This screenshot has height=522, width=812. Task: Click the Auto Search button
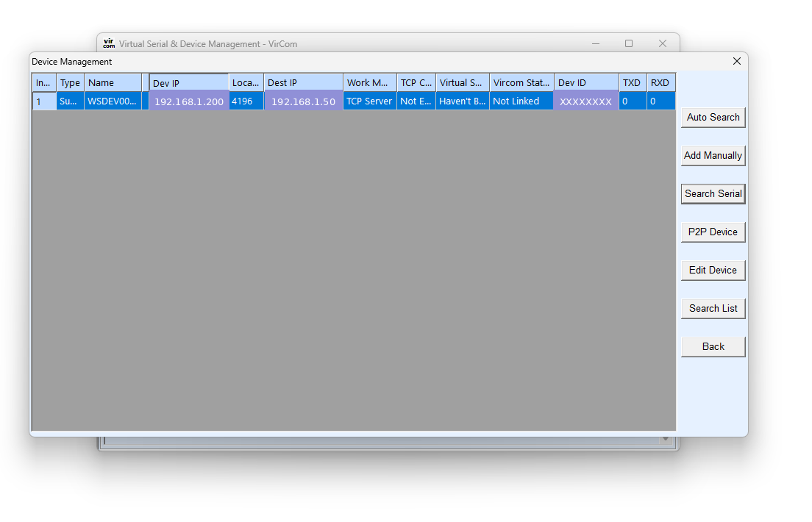click(x=713, y=117)
